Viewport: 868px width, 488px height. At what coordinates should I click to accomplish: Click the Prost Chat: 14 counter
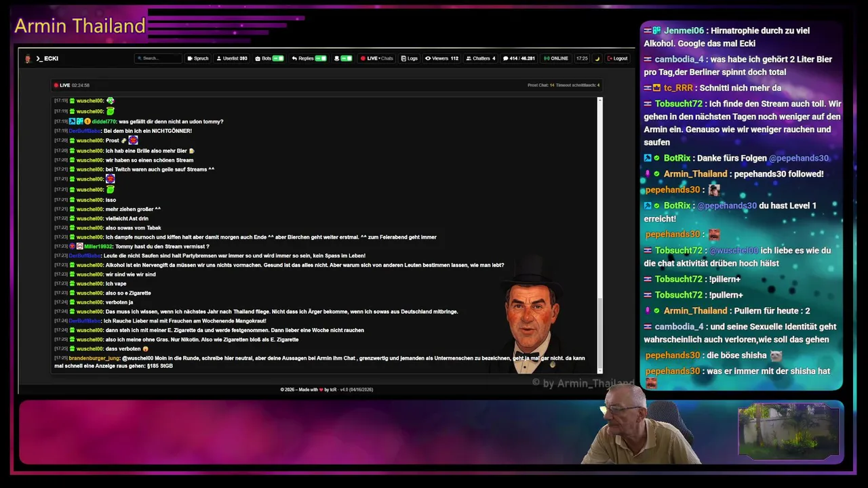click(x=541, y=85)
